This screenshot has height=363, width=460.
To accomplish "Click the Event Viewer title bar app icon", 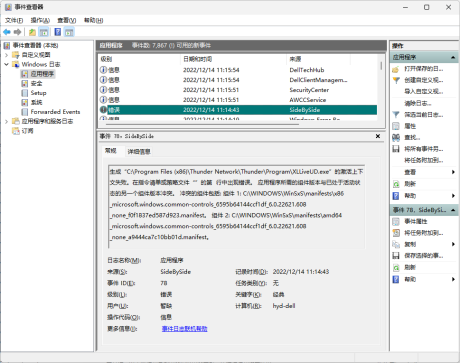I will [8, 7].
